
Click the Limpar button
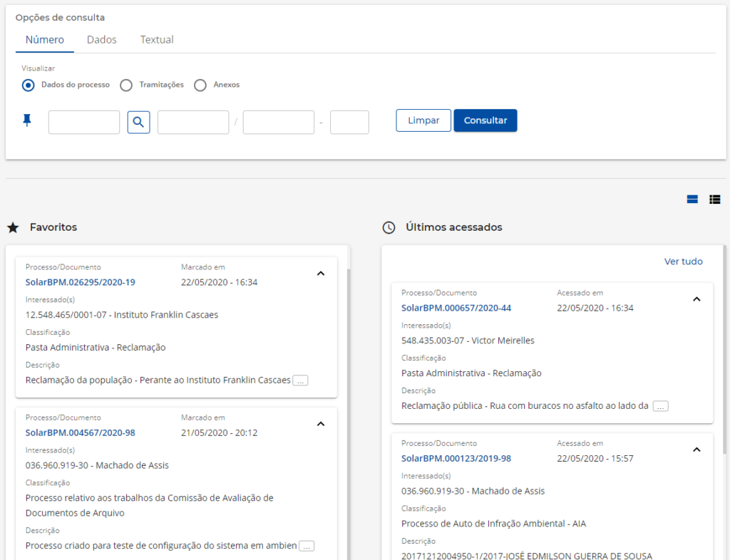[x=423, y=120]
